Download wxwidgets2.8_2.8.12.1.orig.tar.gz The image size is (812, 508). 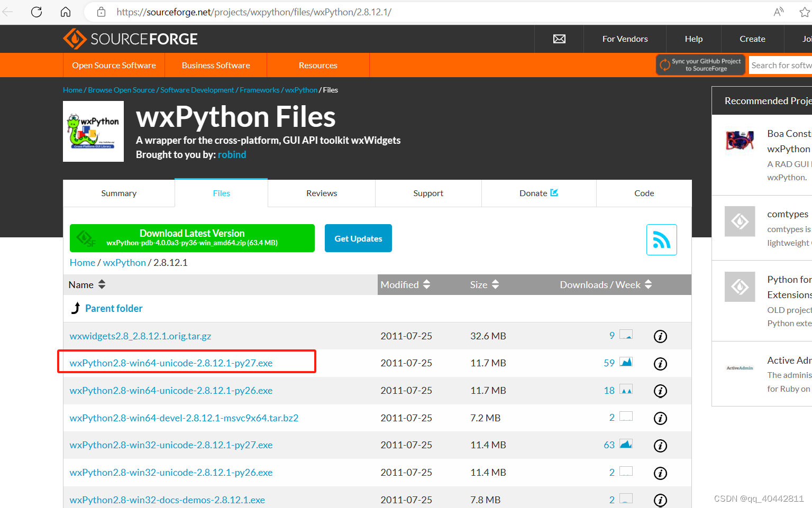(x=140, y=336)
